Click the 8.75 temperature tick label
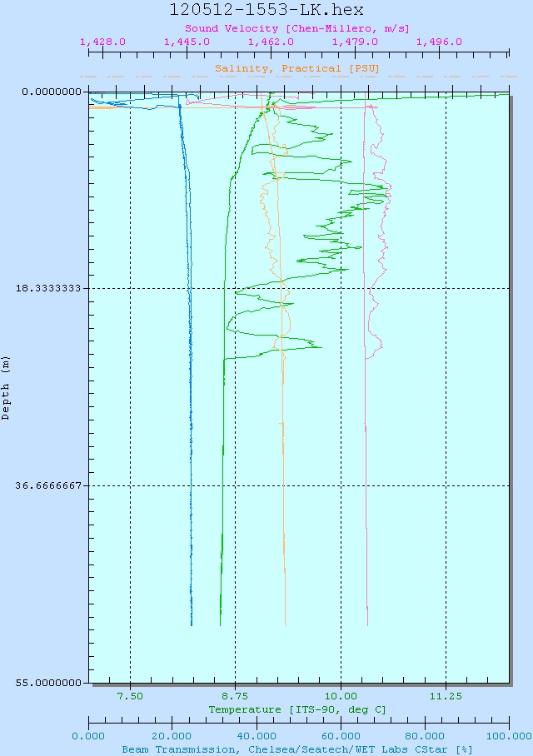533x756 pixels. pos(235,696)
